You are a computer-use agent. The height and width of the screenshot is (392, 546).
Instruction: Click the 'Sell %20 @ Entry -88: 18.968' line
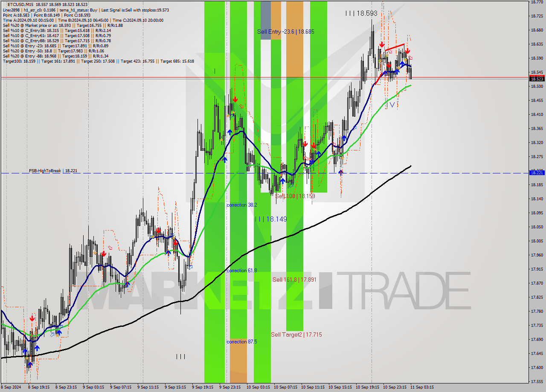pos(55,56)
